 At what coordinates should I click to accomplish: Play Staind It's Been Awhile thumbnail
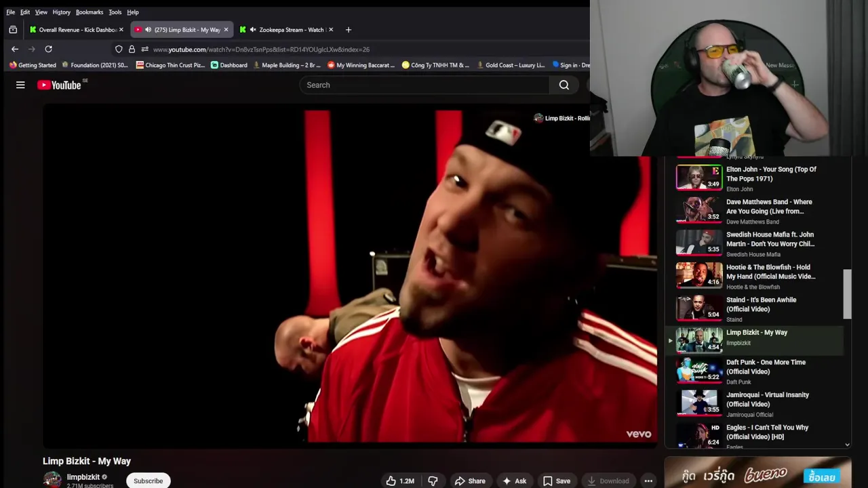point(699,308)
